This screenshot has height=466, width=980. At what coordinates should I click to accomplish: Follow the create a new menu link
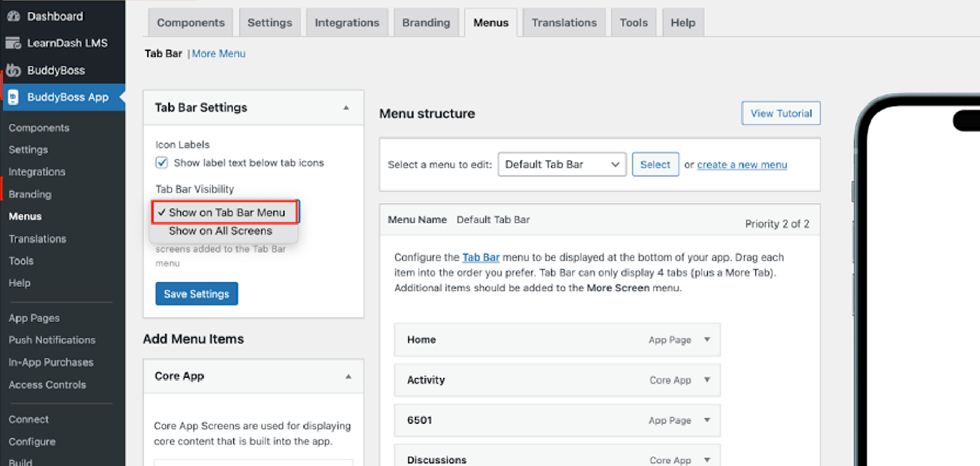742,165
